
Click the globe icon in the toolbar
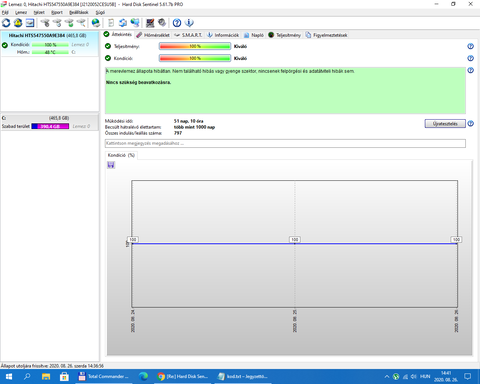tap(96, 23)
